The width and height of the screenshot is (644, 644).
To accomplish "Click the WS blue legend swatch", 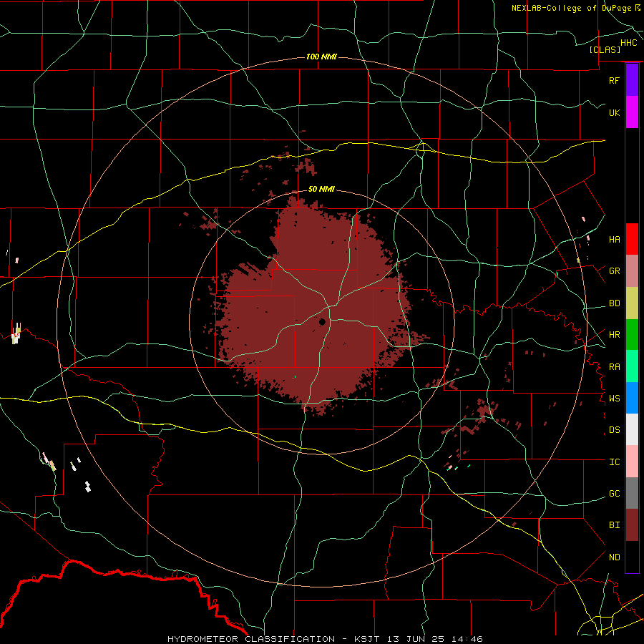I will coord(632,398).
